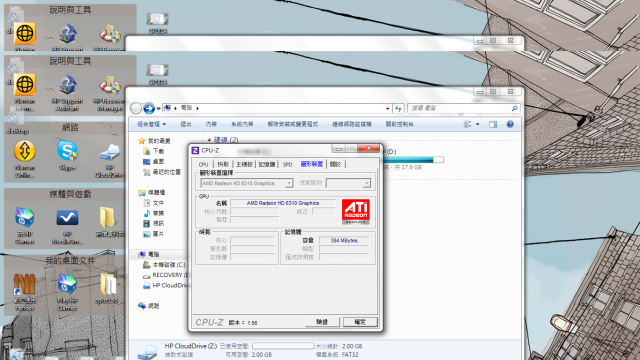Select 桌面 in Explorer navigation pane
Viewport: 640px width, 360px height.
[x=158, y=162]
